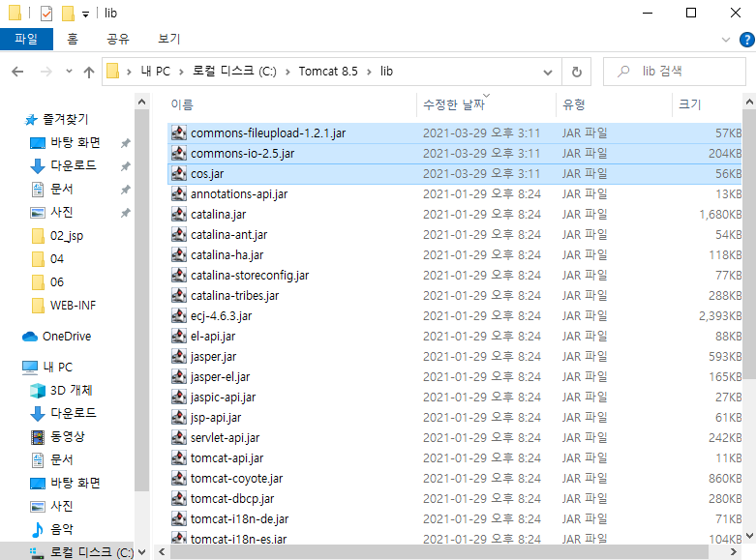The height and width of the screenshot is (560, 756).
Task: Click the file list horizontal scrollbar
Action: pyautogui.click(x=439, y=552)
